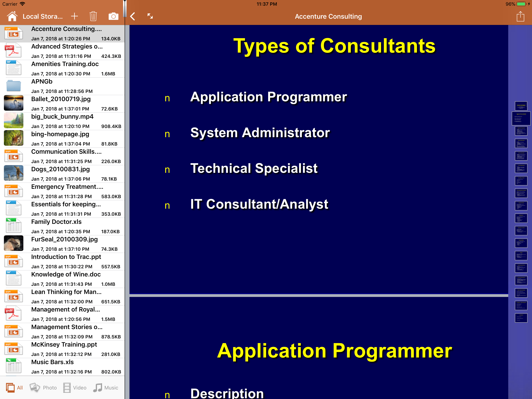Screen dimensions: 532x399
Task: Tap the Home icon
Action: pyautogui.click(x=12, y=16)
